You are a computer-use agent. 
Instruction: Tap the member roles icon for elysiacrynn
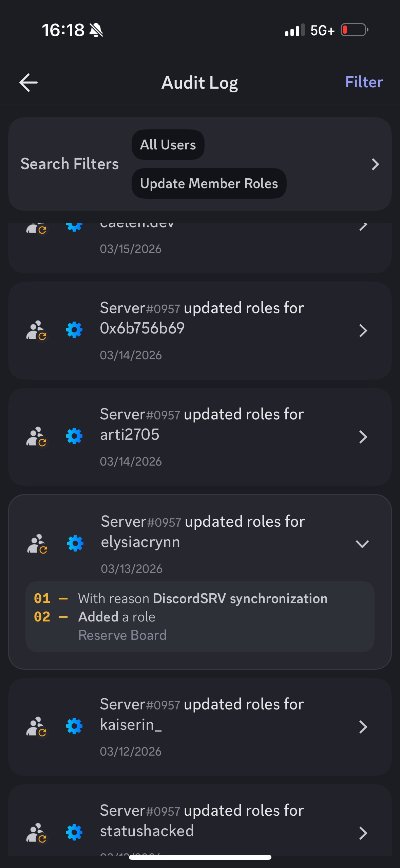click(37, 544)
